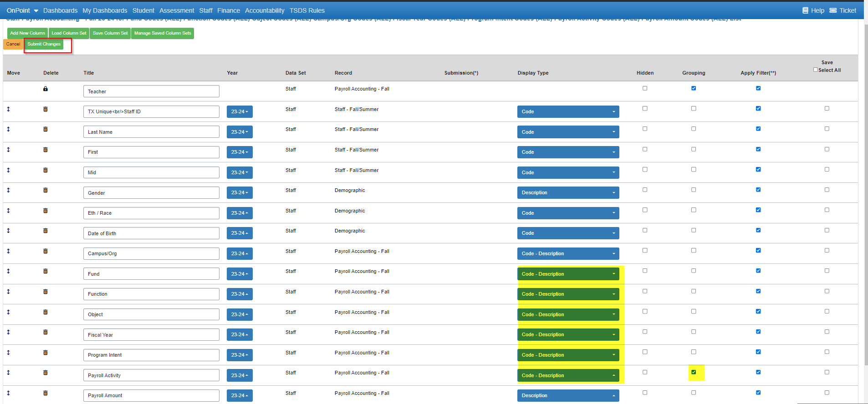Delete the Fund column

[46, 271]
